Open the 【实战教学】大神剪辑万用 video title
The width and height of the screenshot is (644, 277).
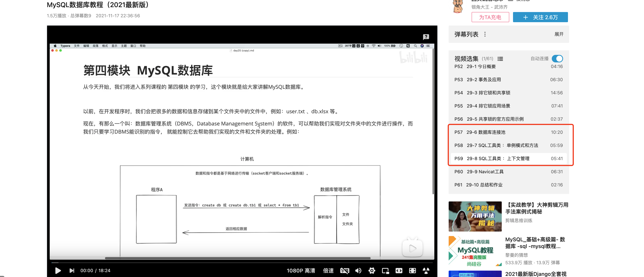click(537, 208)
